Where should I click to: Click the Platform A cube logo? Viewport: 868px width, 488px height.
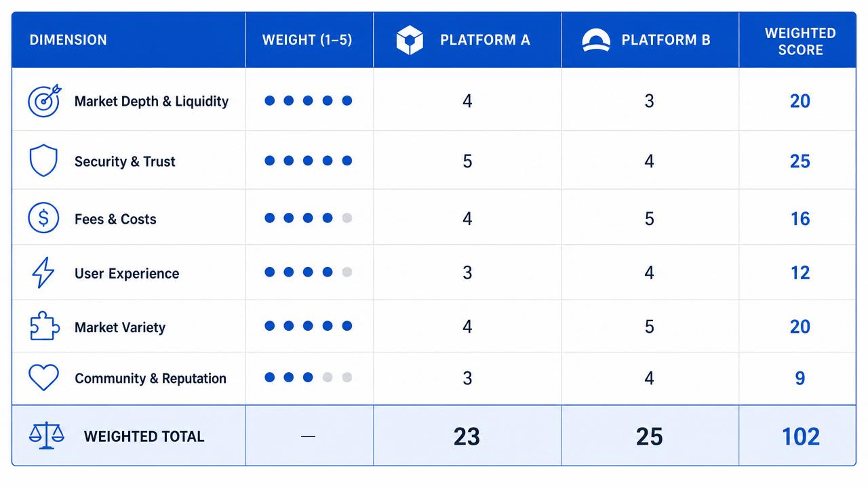coord(410,40)
